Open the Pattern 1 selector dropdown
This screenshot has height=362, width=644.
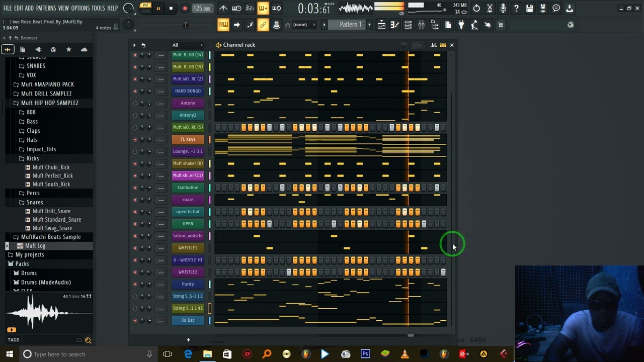(x=351, y=25)
